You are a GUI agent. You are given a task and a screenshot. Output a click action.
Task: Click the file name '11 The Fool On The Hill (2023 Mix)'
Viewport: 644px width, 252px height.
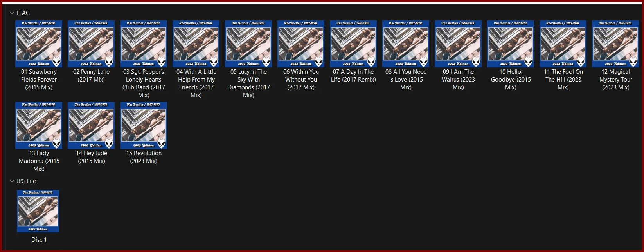click(563, 80)
